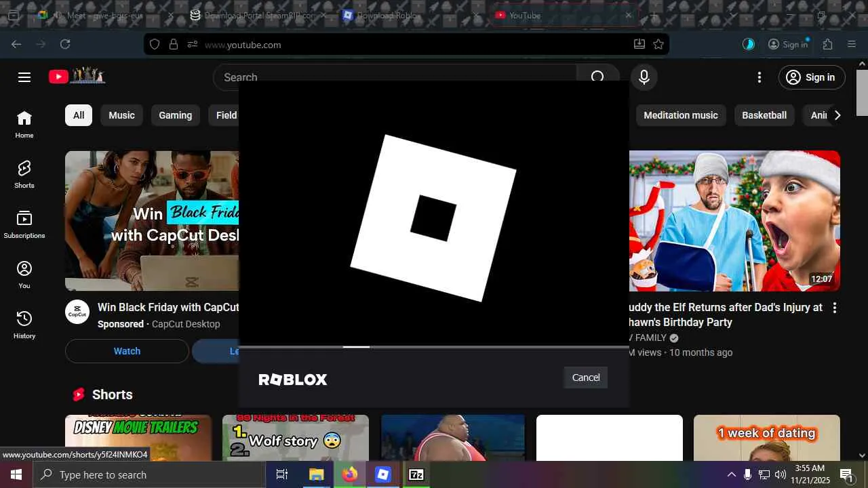Open the CapCut Black Friday ad thumbnail
This screenshot has width=868, height=488.
coord(152,221)
